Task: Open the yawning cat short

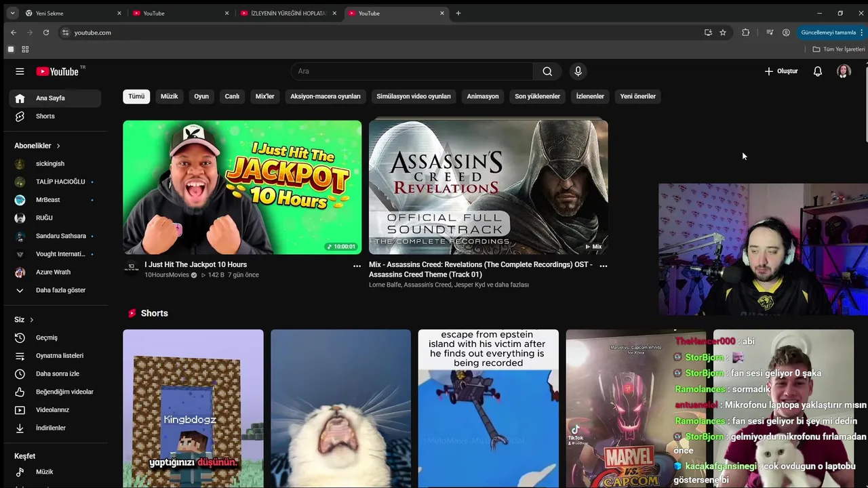Action: pos(340,409)
